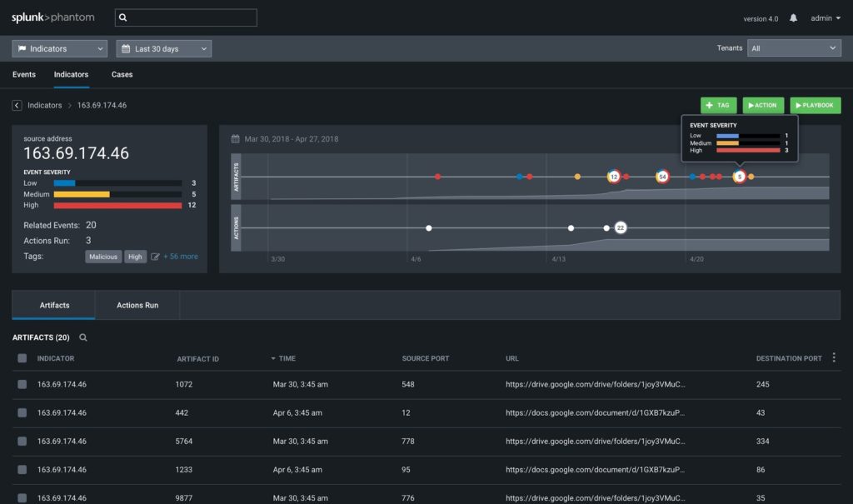Check the row with artifact ID 442

click(x=22, y=412)
